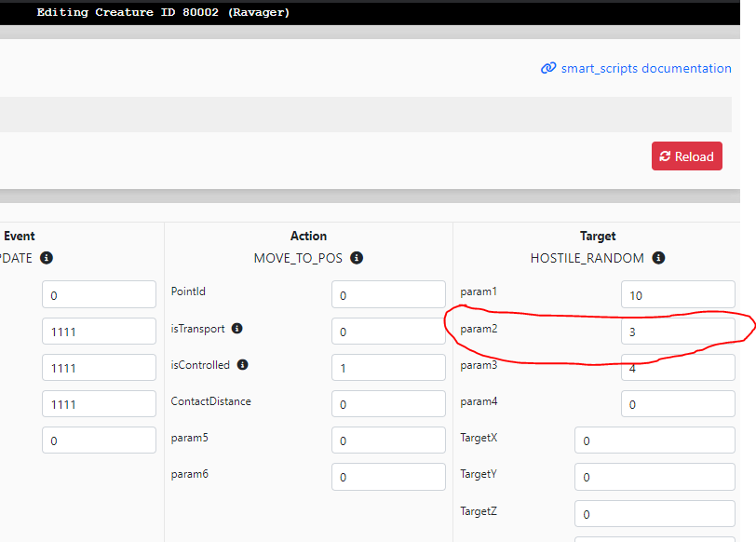
Task: Click the HOSTILE_RANDOM target name
Action: [587, 258]
